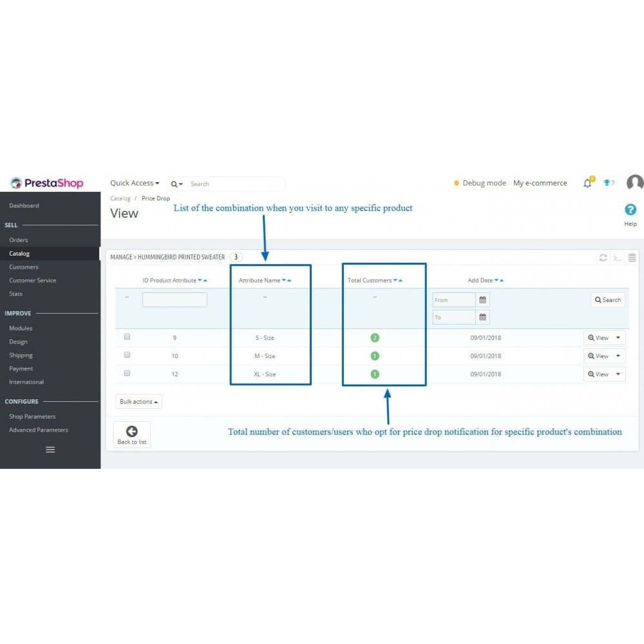
Task: Open Customers in the sidebar
Action: point(23,267)
